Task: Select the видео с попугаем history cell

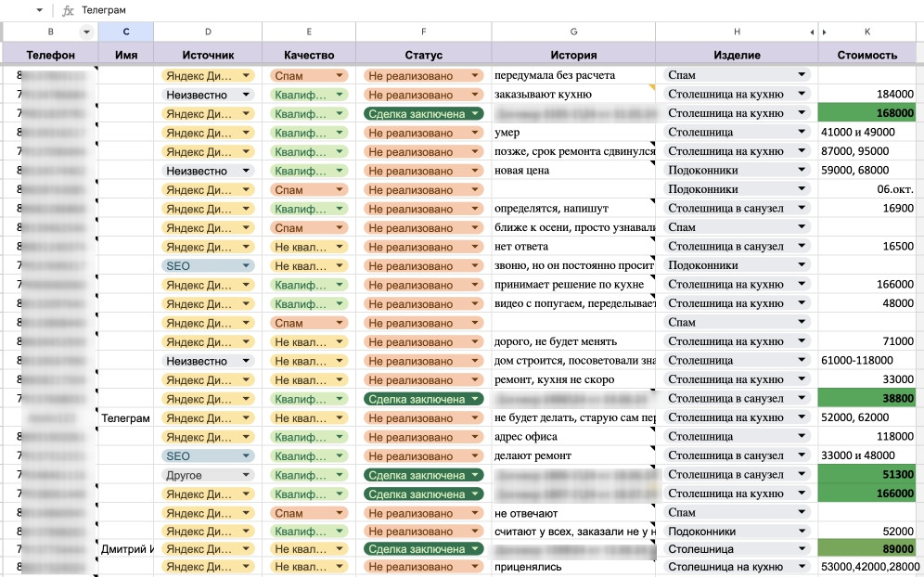Action: point(572,303)
